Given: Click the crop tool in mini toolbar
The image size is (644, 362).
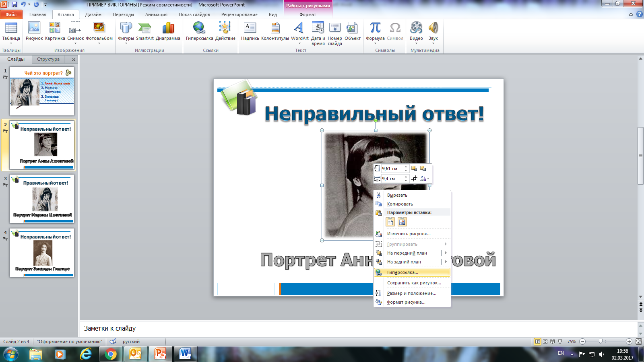Looking at the screenshot, I should 414,179.
